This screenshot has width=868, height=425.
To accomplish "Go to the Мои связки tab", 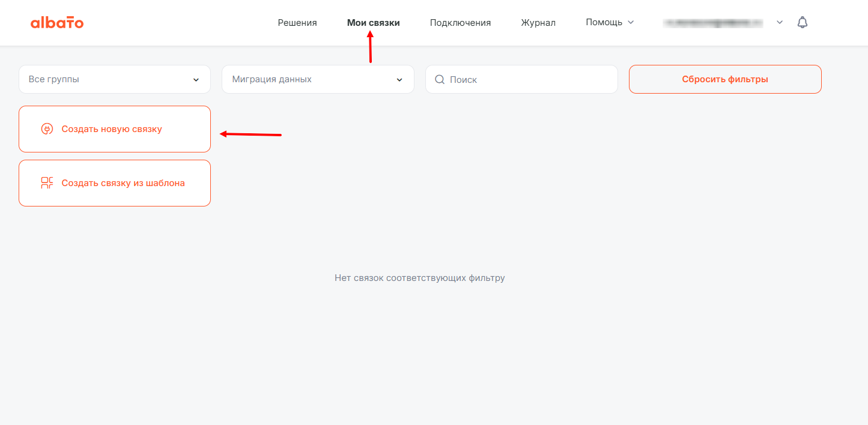I will (373, 23).
